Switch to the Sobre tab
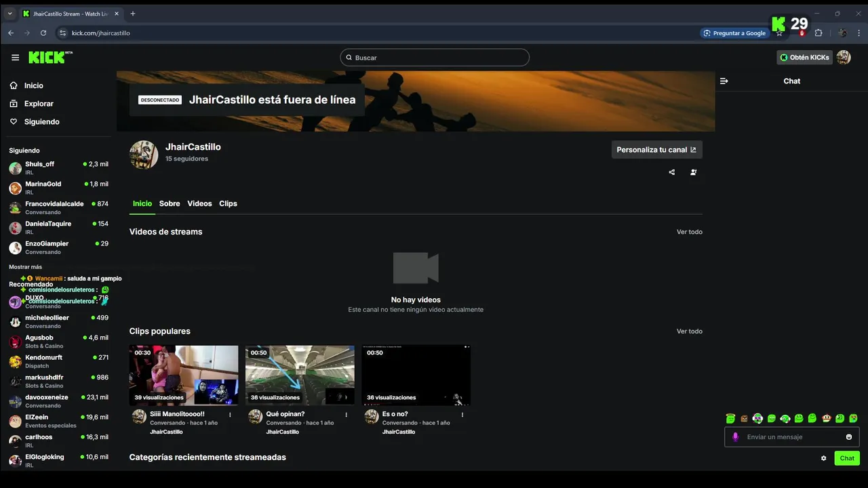868x488 pixels. point(170,203)
